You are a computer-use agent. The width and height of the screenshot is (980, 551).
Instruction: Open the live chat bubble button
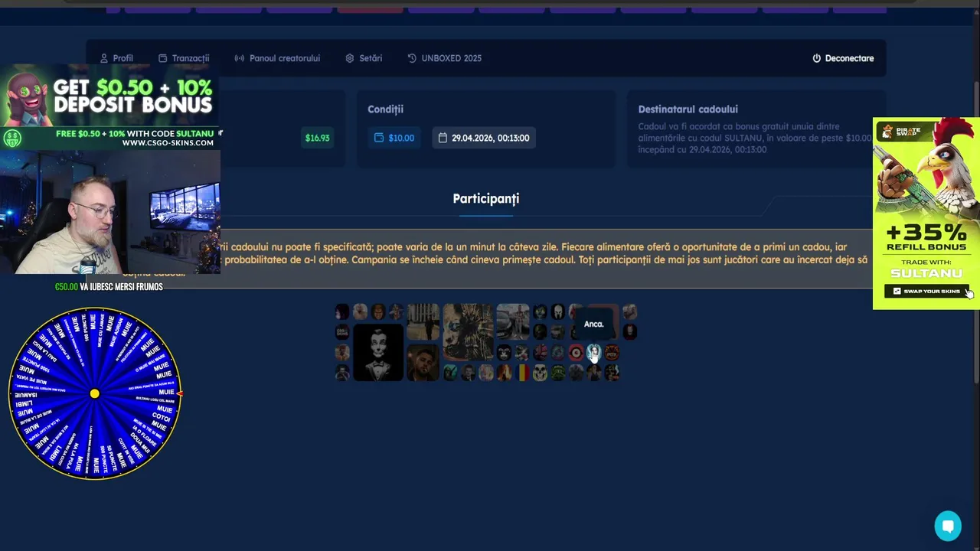[x=948, y=526]
